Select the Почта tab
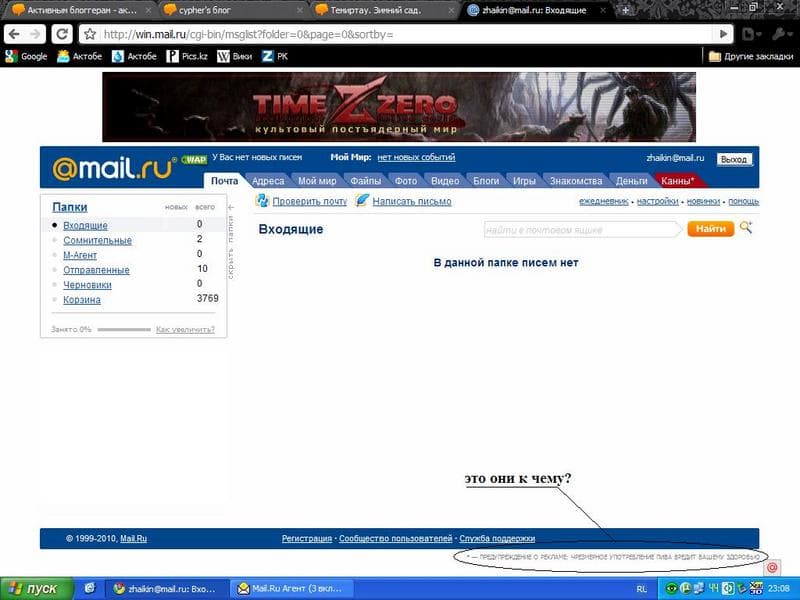The image size is (800, 600). (224, 181)
